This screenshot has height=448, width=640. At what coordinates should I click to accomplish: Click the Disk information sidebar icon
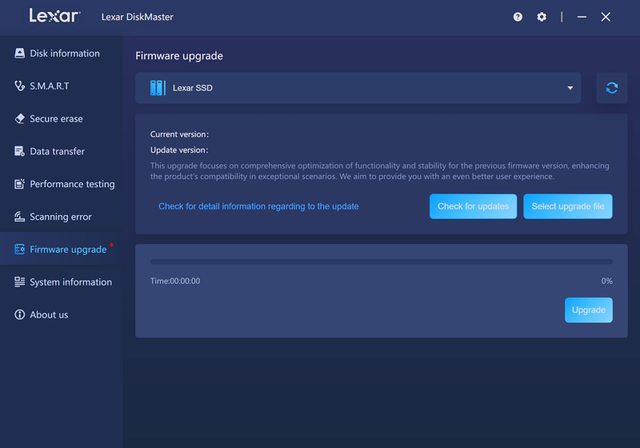20,53
